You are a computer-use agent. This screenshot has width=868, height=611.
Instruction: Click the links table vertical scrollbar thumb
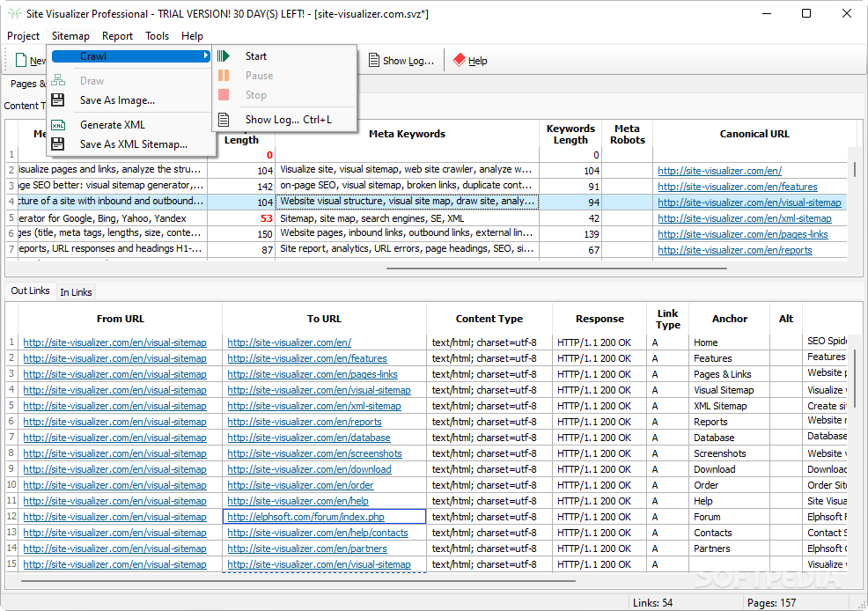(856, 377)
